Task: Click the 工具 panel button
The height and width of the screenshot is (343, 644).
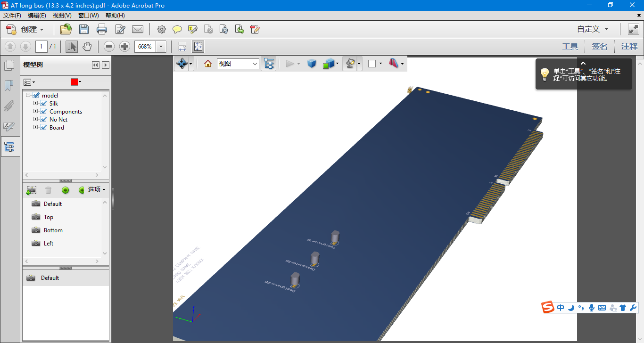Action: click(570, 46)
